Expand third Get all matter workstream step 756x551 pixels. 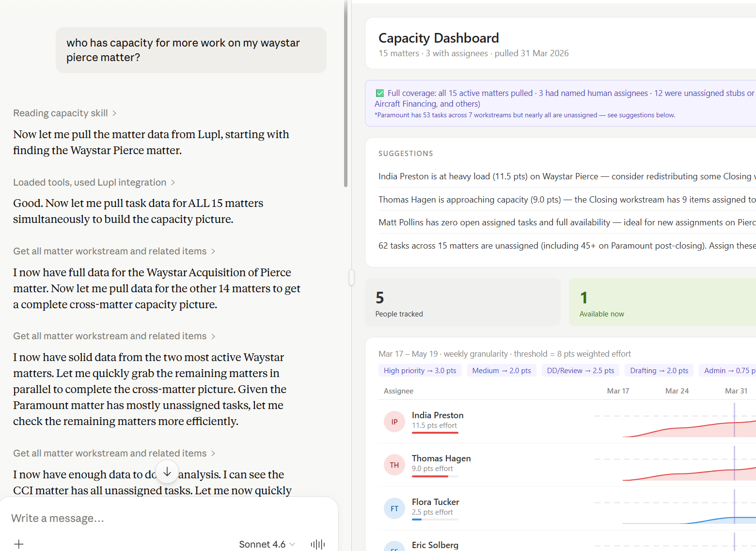114,453
